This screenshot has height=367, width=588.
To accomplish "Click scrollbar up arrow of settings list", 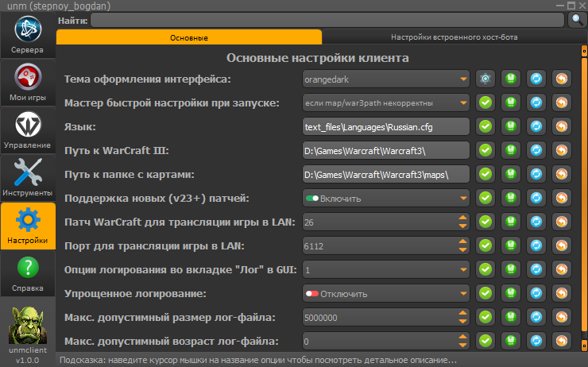I will coord(584,50).
